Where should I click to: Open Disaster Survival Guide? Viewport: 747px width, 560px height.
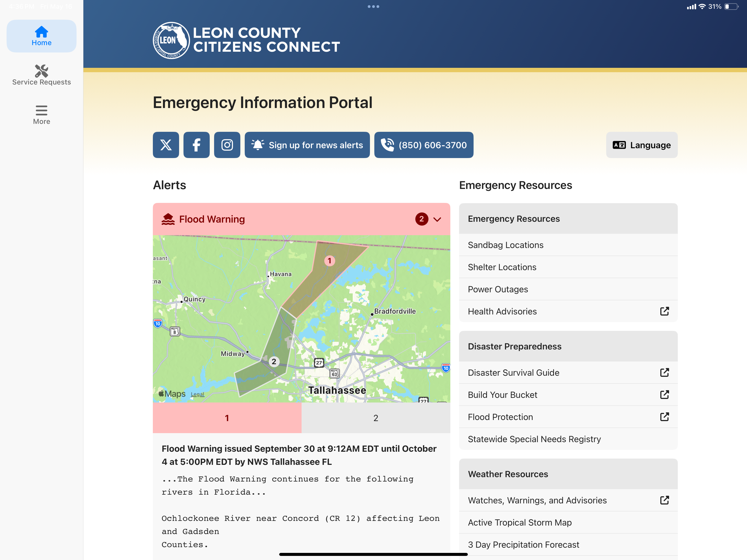568,372
